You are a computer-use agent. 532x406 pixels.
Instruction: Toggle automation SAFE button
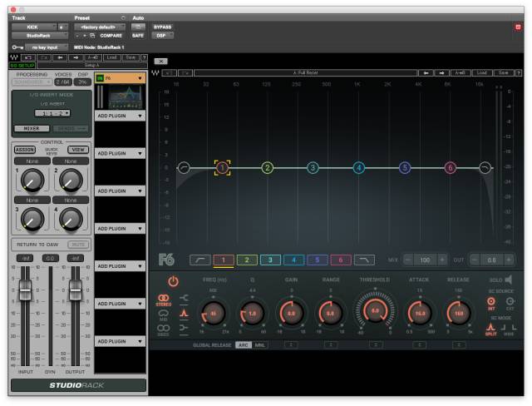pyautogui.click(x=138, y=35)
